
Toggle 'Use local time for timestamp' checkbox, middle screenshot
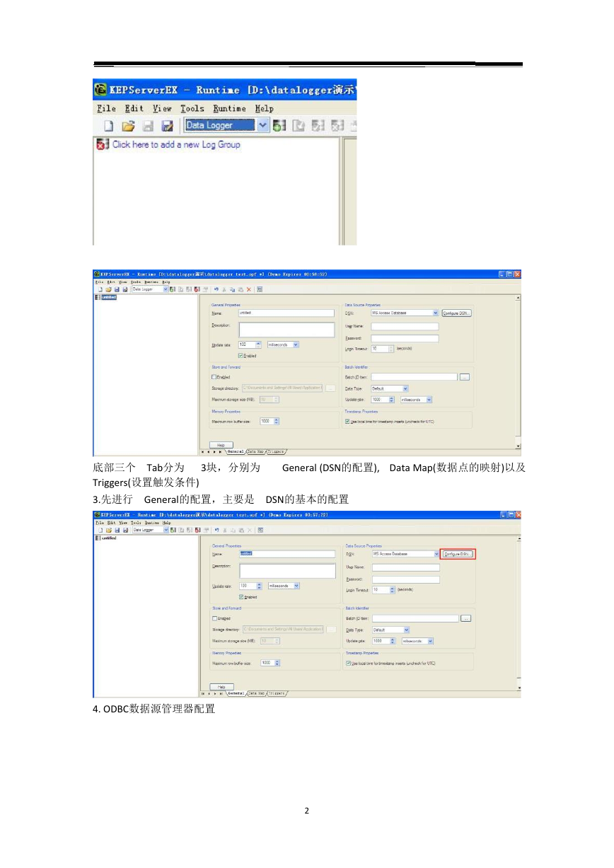coord(347,422)
